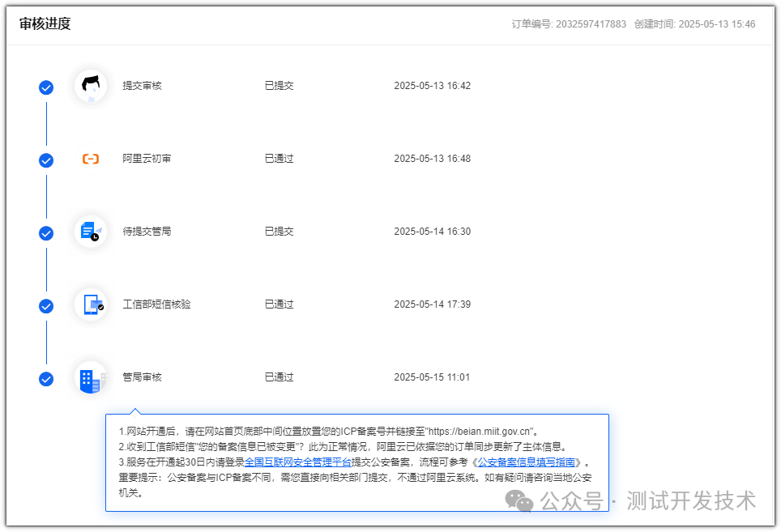Toggle the blue checkmark beside 提交审核
Image resolution: width=781 pixels, height=532 pixels.
(46, 87)
